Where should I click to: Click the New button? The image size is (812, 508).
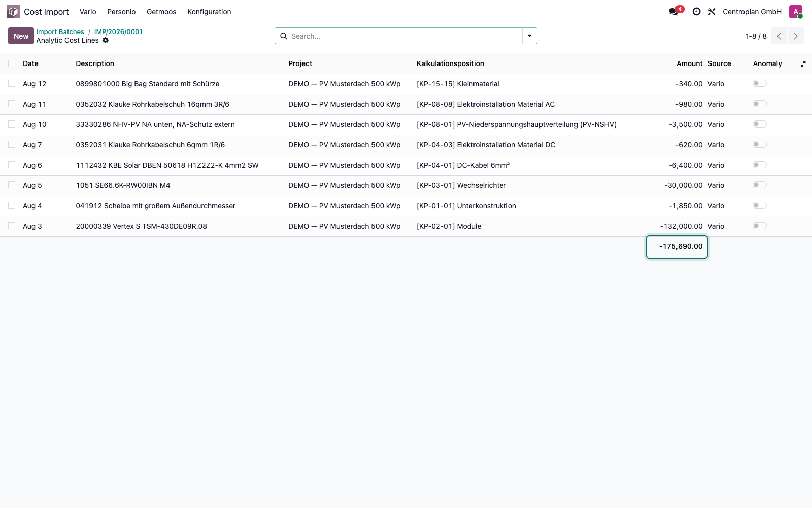21,36
